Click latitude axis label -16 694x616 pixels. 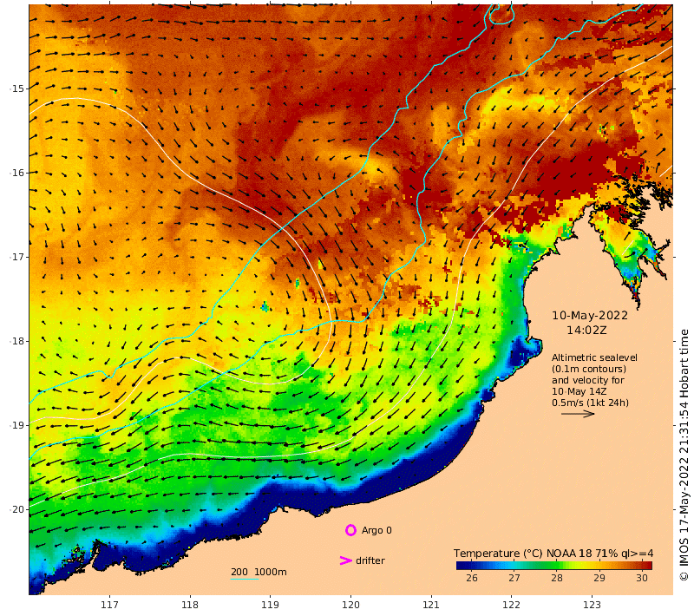(x=16, y=173)
